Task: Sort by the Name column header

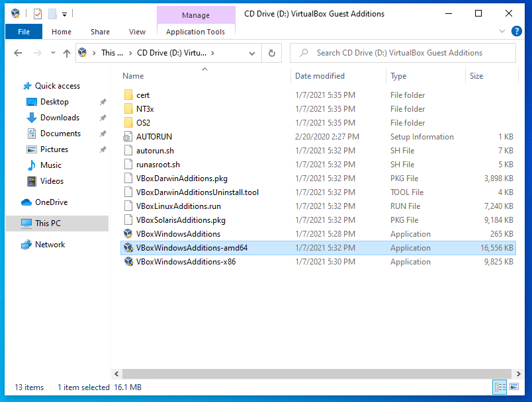Action: pyautogui.click(x=133, y=76)
